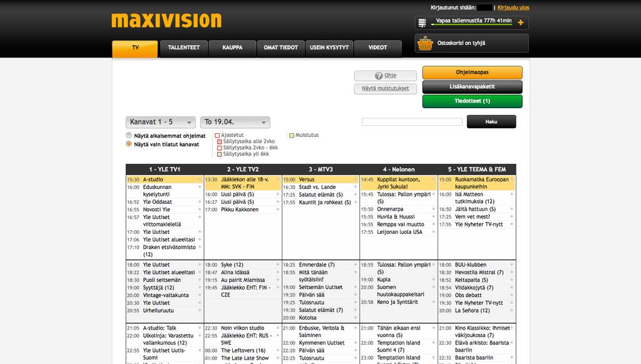Screen dimensions: 641x364
Task: Open the TALLENTEET tab
Action: (184, 48)
